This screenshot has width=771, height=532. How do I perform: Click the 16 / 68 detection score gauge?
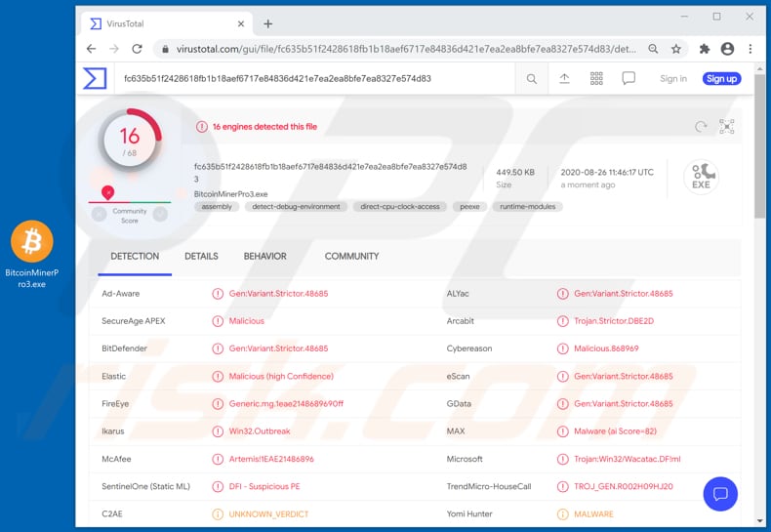click(130, 141)
